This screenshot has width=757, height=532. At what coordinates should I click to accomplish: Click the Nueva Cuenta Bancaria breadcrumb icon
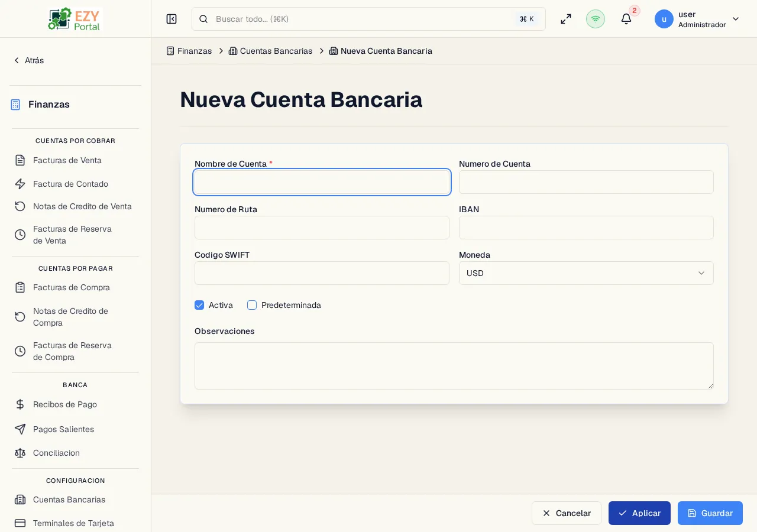click(x=334, y=51)
